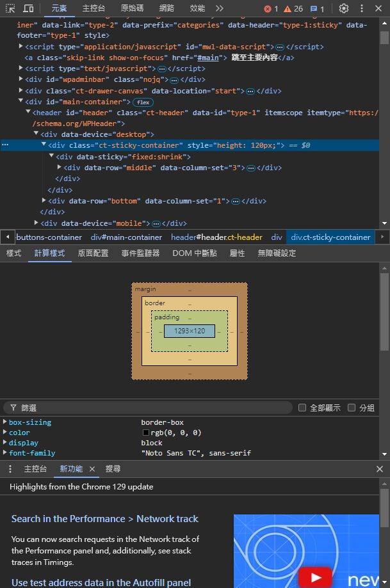Expand the mwl-data-script script node

pos(21,46)
